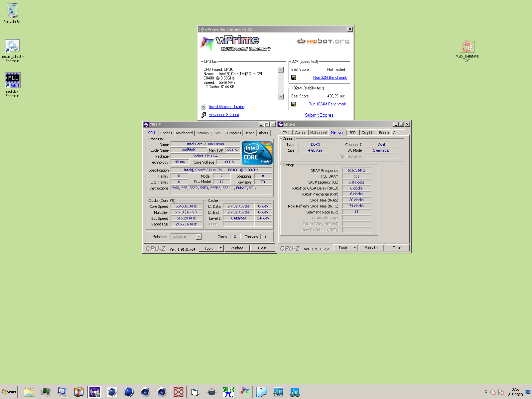Click Tools button in left CPU-Z window
This screenshot has width=532, height=399.
point(208,248)
